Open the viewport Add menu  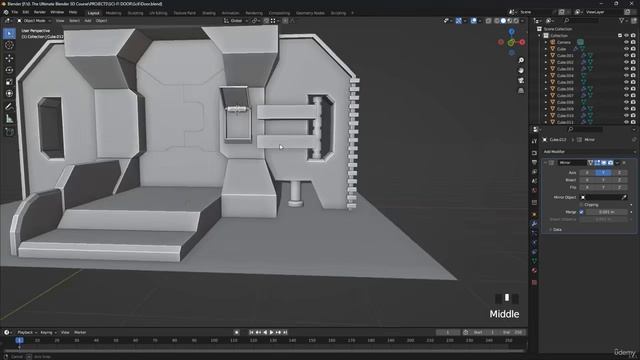coord(88,20)
